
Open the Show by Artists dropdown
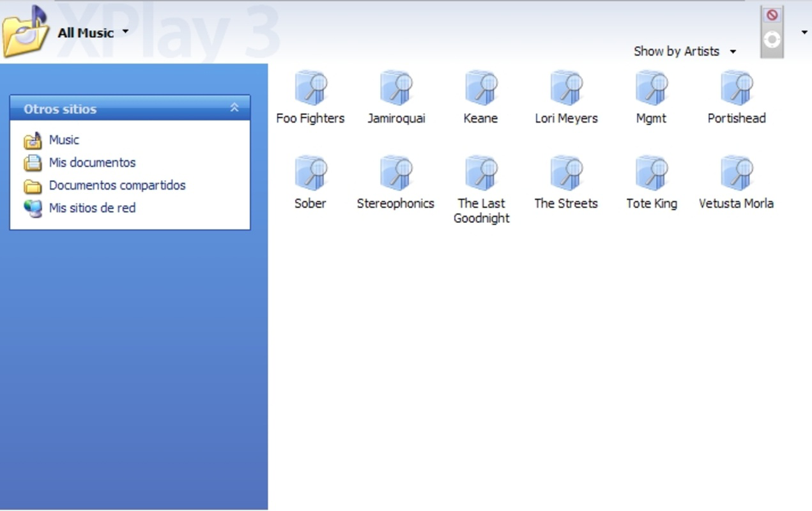tap(684, 51)
